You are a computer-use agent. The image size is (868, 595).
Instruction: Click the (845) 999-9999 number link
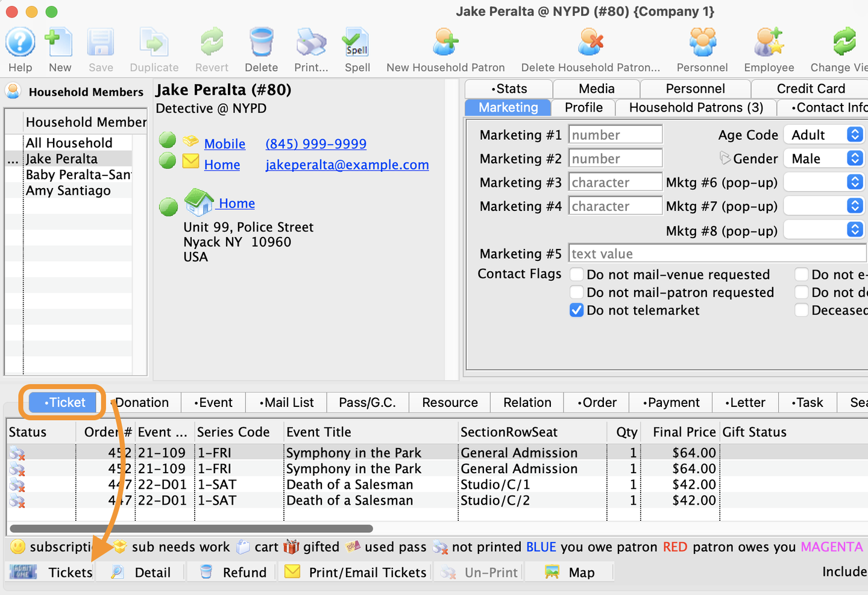[x=316, y=144]
